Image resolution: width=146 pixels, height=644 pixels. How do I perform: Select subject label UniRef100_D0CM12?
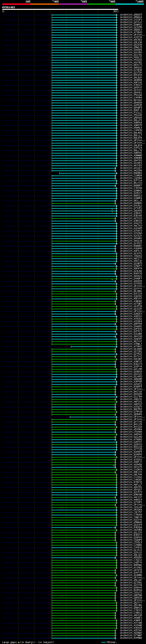tap(131, 206)
